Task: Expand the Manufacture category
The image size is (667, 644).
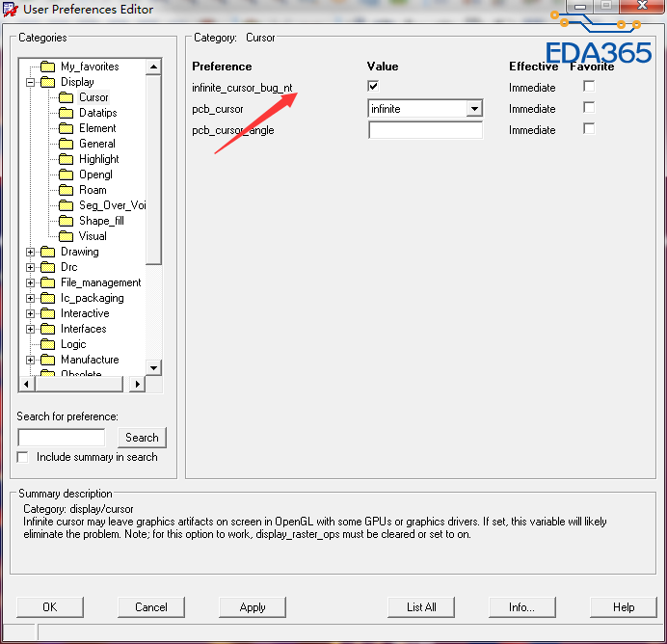Action: (x=30, y=360)
